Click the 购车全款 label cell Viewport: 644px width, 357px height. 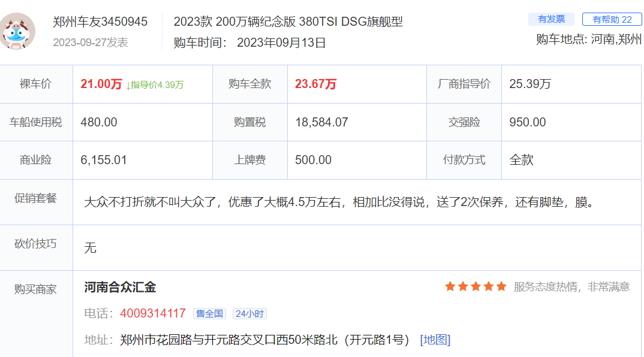pyautogui.click(x=249, y=84)
